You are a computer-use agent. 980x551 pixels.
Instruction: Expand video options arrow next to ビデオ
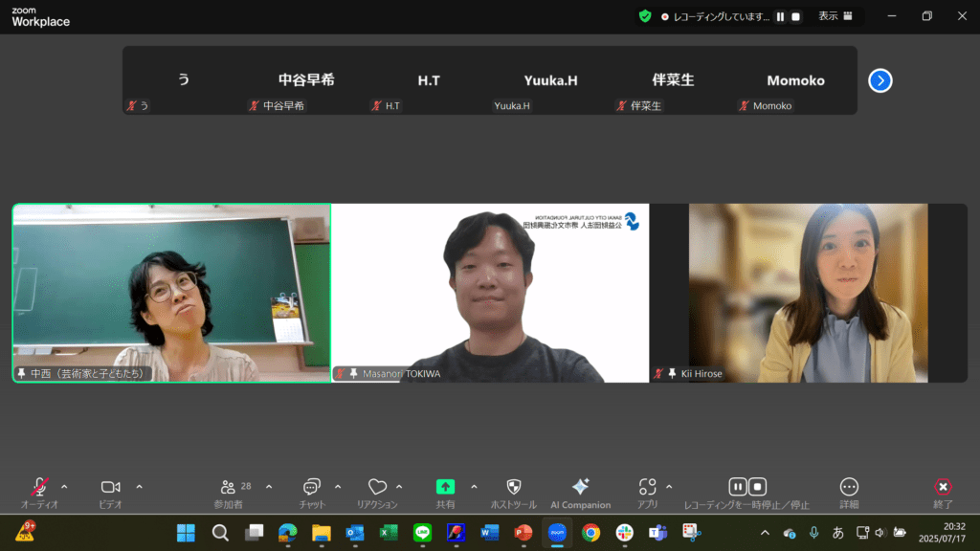[139, 486]
